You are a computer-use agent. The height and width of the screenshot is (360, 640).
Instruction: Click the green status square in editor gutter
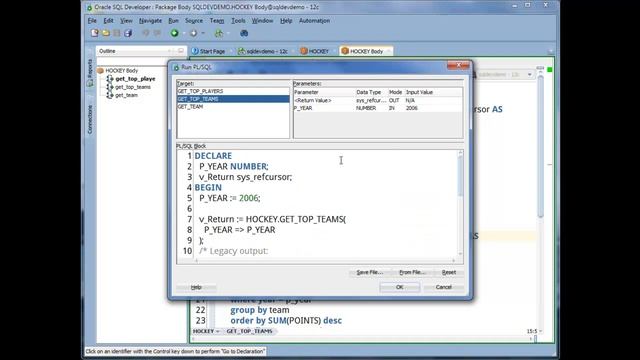click(x=549, y=70)
